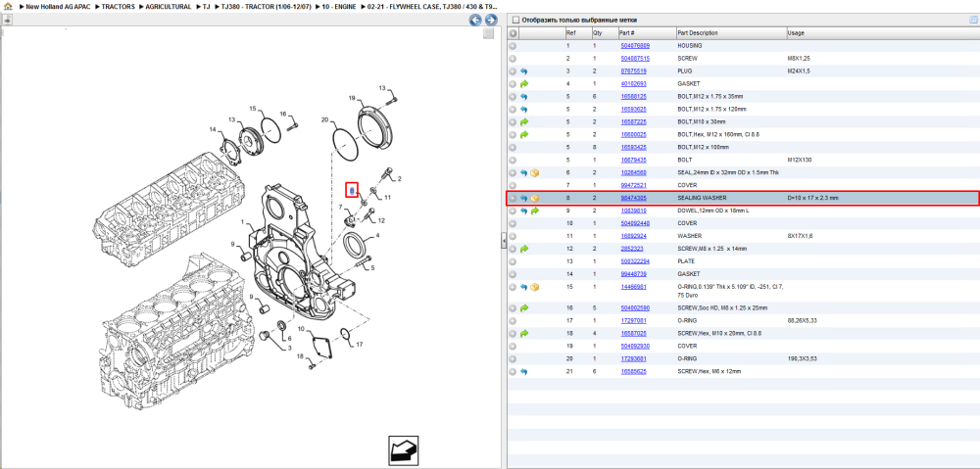
Task: Open part number link 504087515
Action: click(x=635, y=58)
